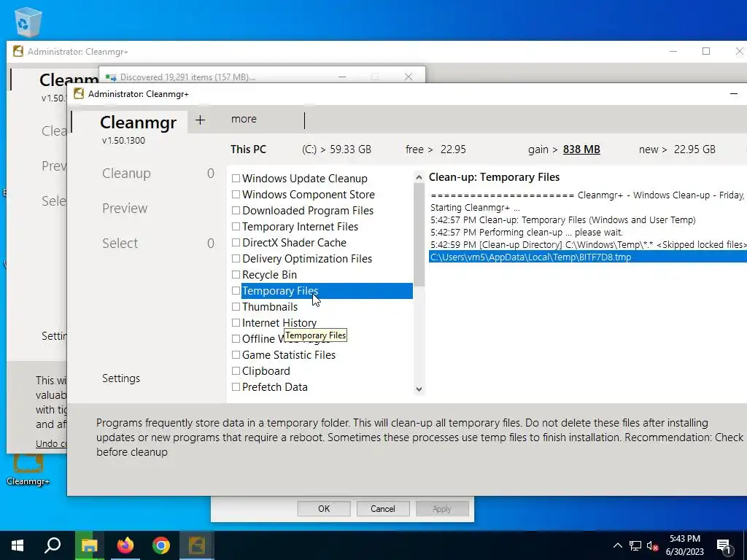Close the Discovered items progress dialog

point(409,77)
